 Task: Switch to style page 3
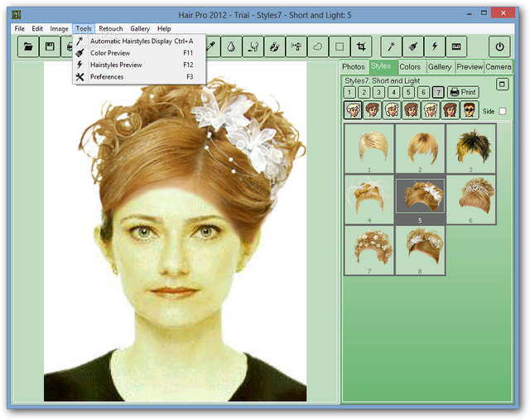tap(378, 92)
